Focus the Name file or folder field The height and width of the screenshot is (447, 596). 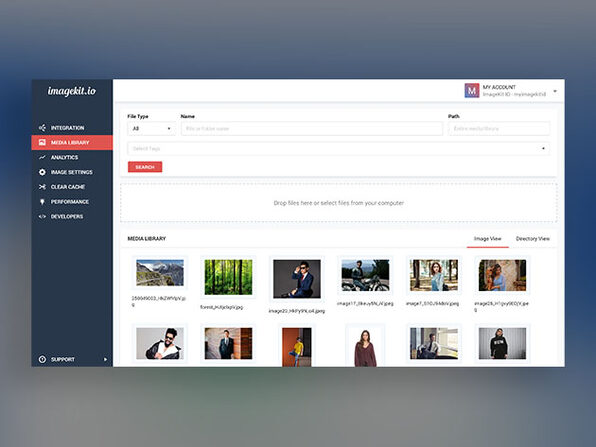[x=312, y=128]
